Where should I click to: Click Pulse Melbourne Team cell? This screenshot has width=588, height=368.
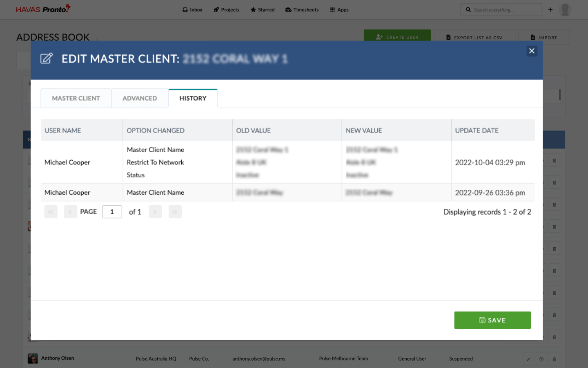[343, 359]
